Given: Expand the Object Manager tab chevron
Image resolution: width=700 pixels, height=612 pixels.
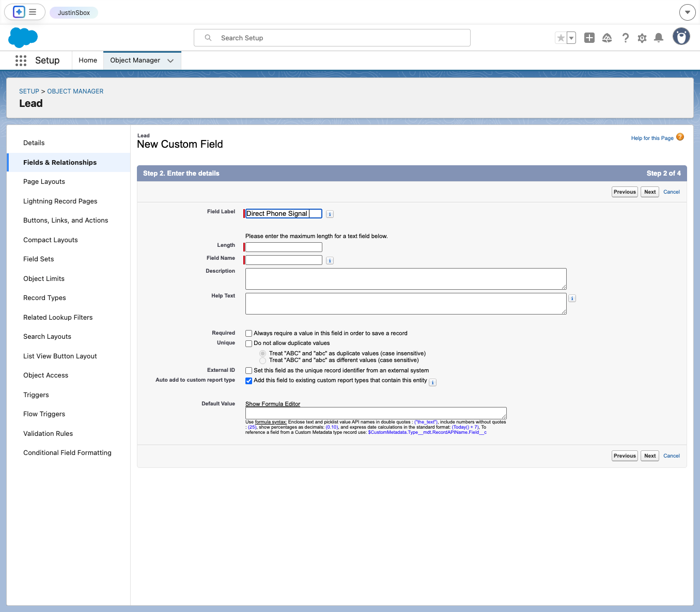Looking at the screenshot, I should [x=170, y=60].
